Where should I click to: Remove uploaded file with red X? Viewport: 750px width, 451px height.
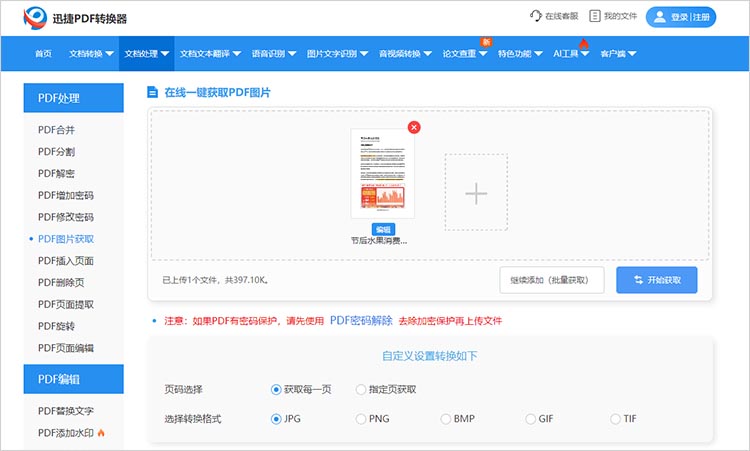414,127
